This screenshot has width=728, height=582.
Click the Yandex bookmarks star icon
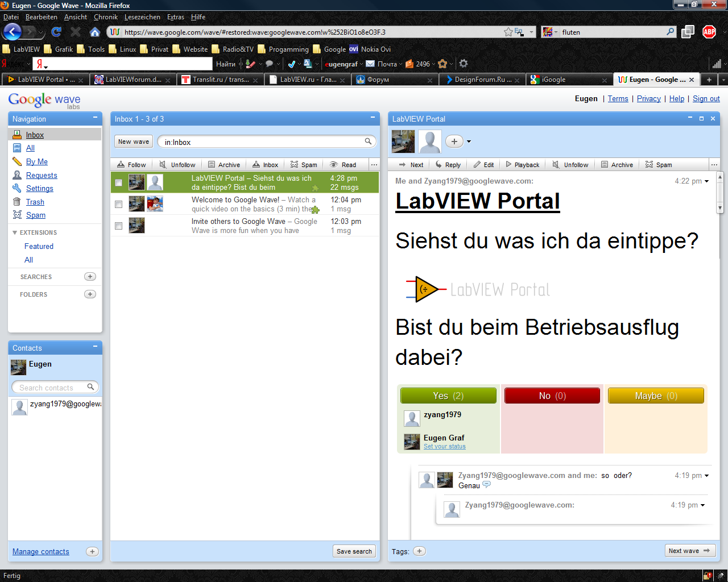[x=442, y=64]
